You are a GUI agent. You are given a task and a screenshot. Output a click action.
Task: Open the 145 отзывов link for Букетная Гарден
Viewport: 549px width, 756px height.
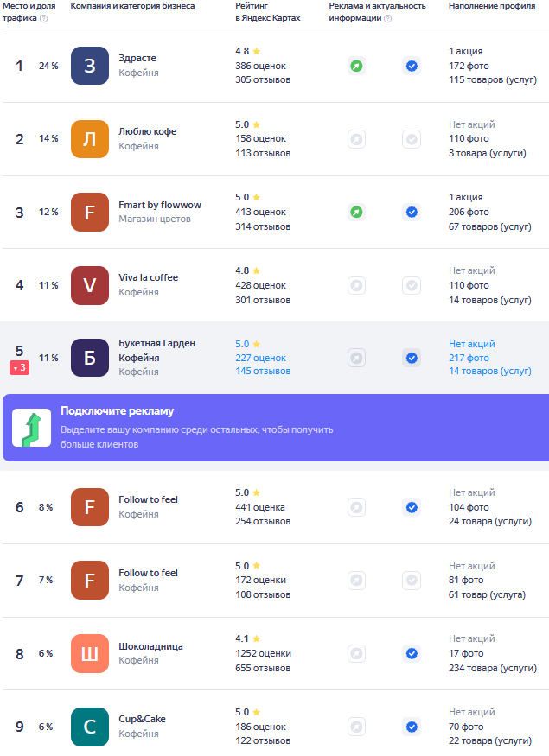(263, 372)
